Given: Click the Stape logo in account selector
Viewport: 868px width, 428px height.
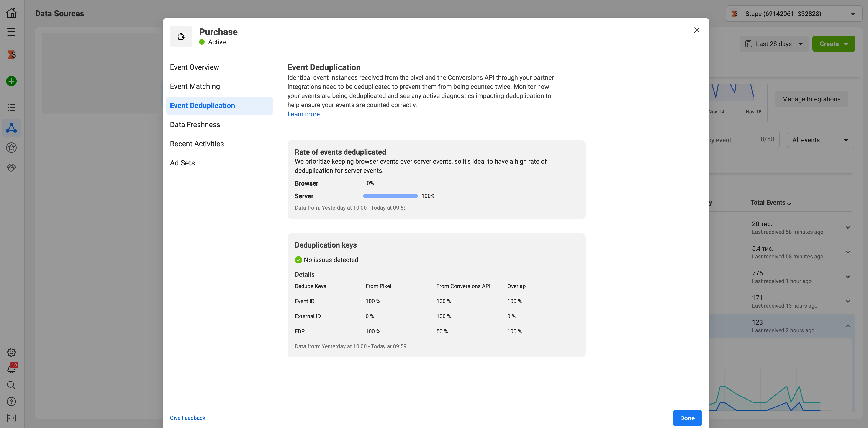Looking at the screenshot, I should click(735, 14).
